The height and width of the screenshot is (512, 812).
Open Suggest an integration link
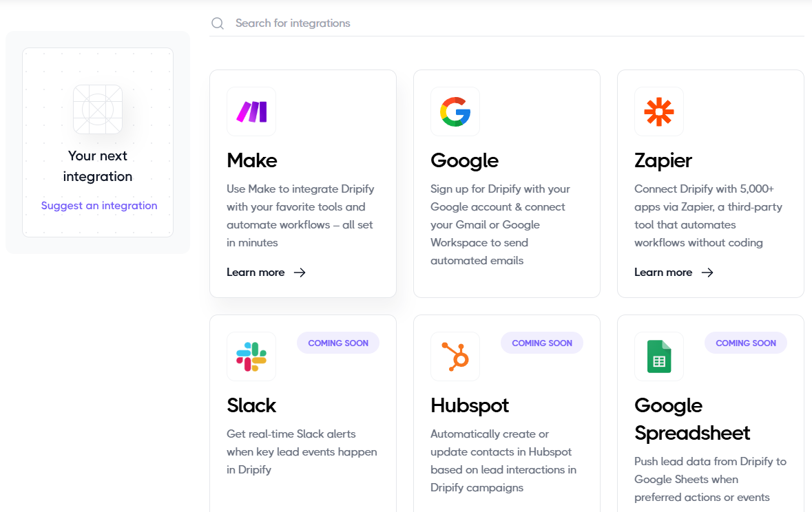coord(99,206)
